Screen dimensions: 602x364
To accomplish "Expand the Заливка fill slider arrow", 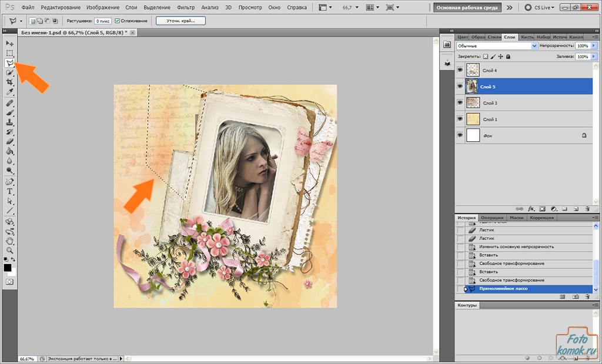I will (x=594, y=56).
